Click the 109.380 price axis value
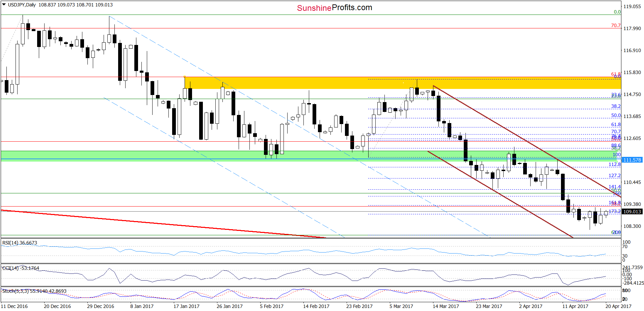This screenshot has height=311, width=644. (x=632, y=204)
